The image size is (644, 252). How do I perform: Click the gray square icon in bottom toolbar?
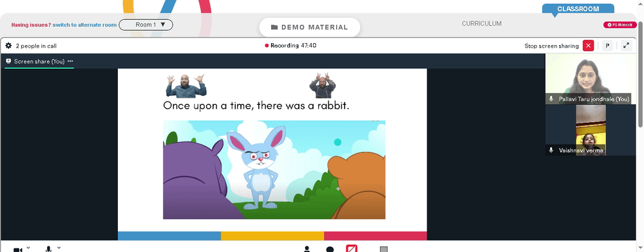point(384,249)
